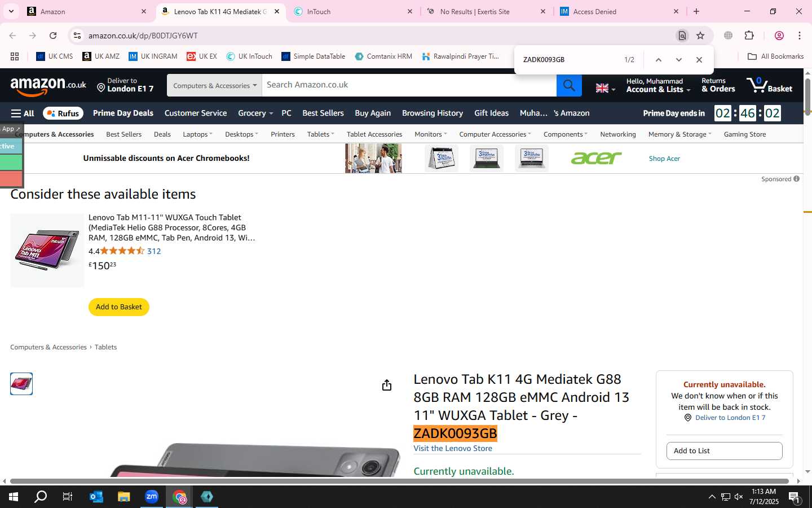The width and height of the screenshot is (812, 508).
Task: Open Chrome profile avatar icon
Action: (x=779, y=36)
